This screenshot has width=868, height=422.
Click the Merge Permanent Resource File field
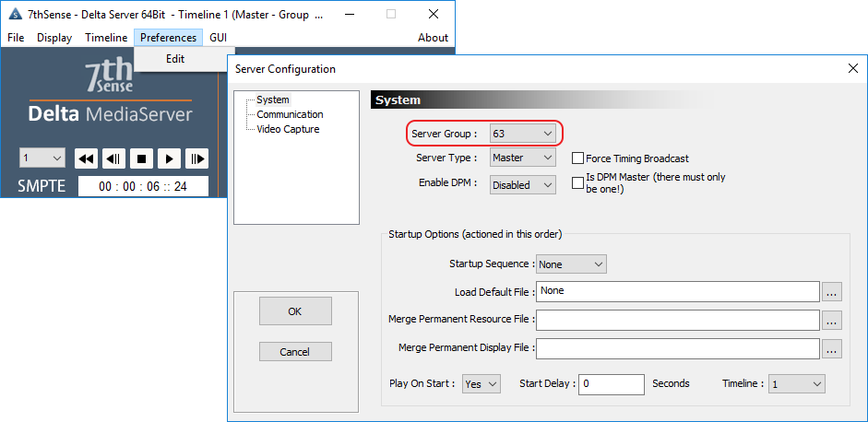[678, 320]
